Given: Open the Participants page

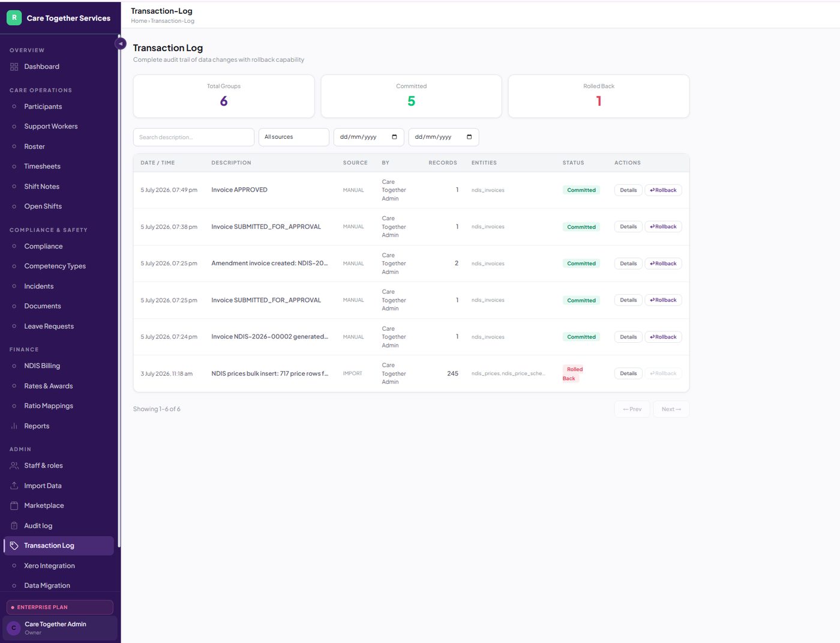Looking at the screenshot, I should click(58, 106).
